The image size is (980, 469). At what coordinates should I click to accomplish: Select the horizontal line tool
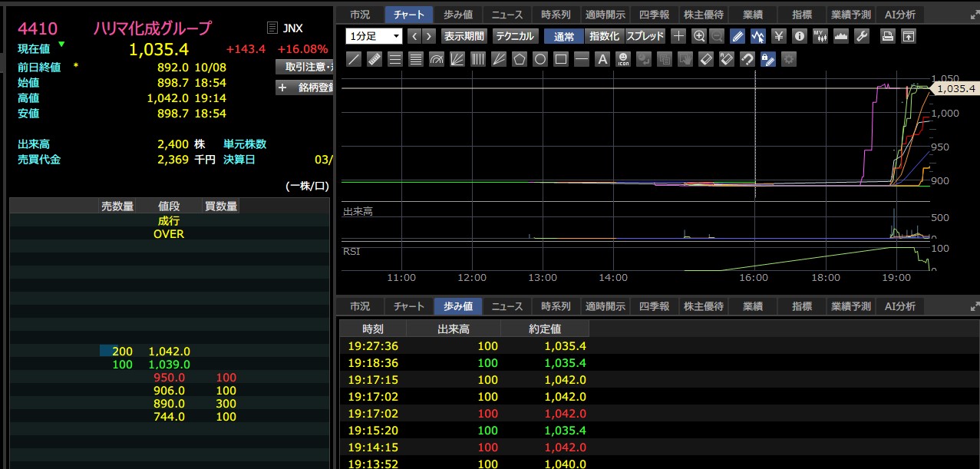(x=582, y=59)
